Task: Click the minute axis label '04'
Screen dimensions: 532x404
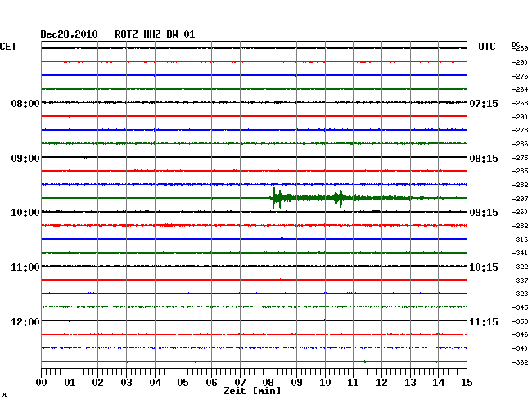Action: click(155, 383)
